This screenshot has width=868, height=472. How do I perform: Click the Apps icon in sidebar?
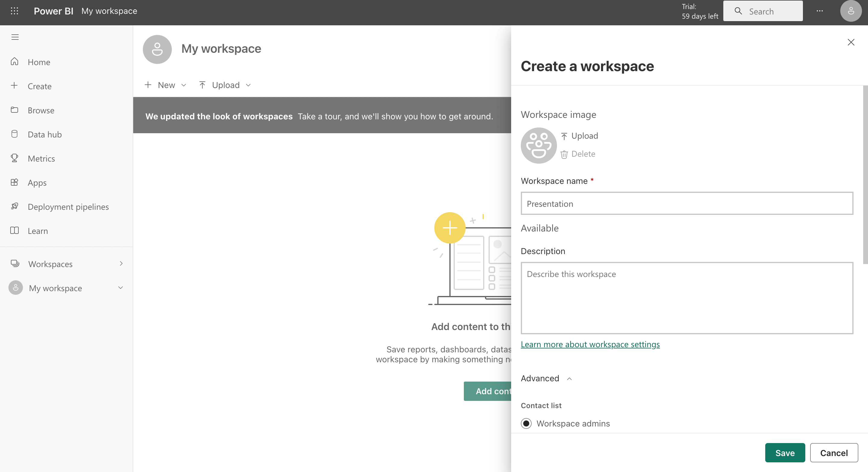pos(14,182)
